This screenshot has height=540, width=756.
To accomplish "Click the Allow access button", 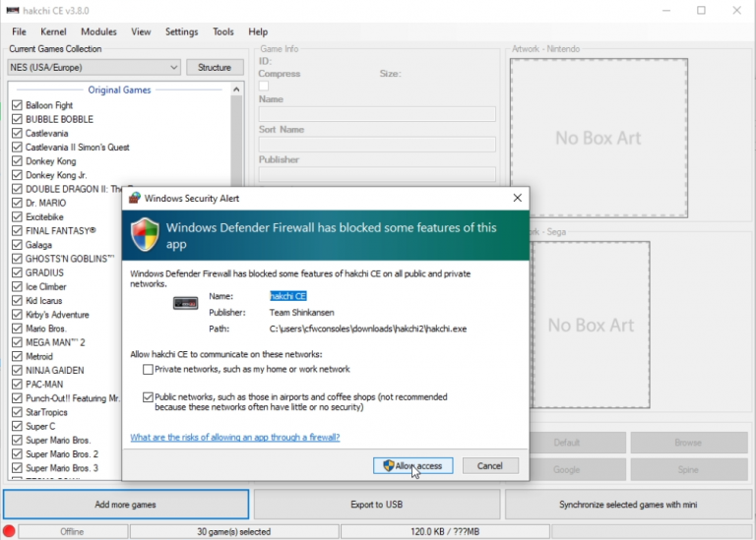I will click(x=413, y=465).
